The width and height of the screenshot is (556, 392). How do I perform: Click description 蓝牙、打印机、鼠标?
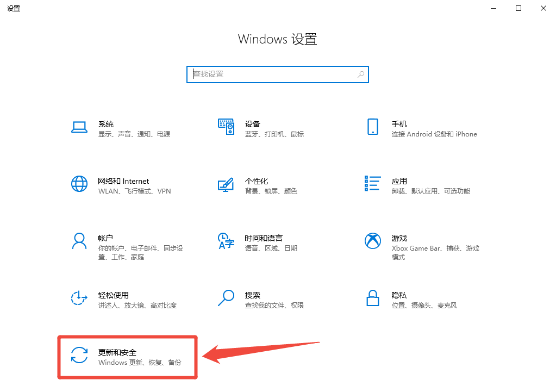[x=274, y=134]
